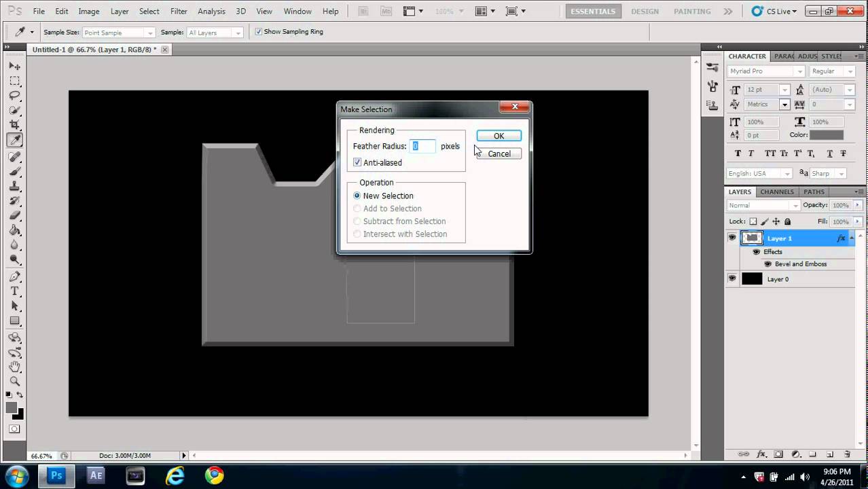
Task: Switch to the Paths tab
Action: tap(814, 192)
